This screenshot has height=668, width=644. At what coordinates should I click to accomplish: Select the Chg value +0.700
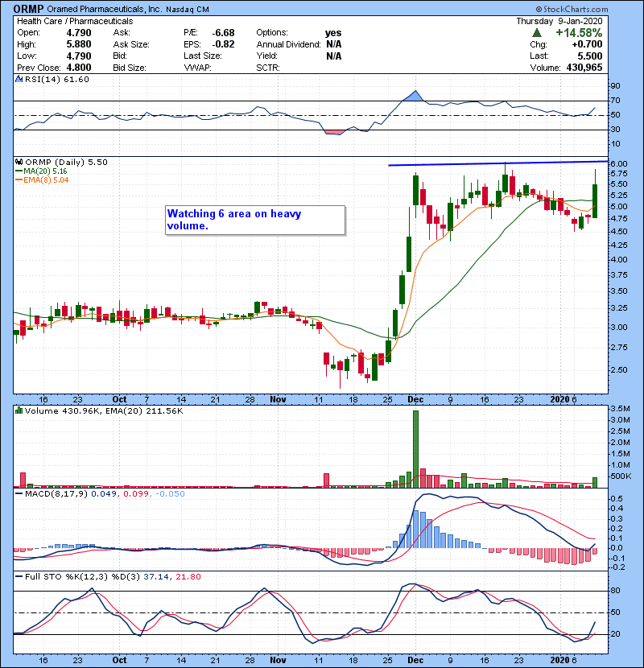587,44
